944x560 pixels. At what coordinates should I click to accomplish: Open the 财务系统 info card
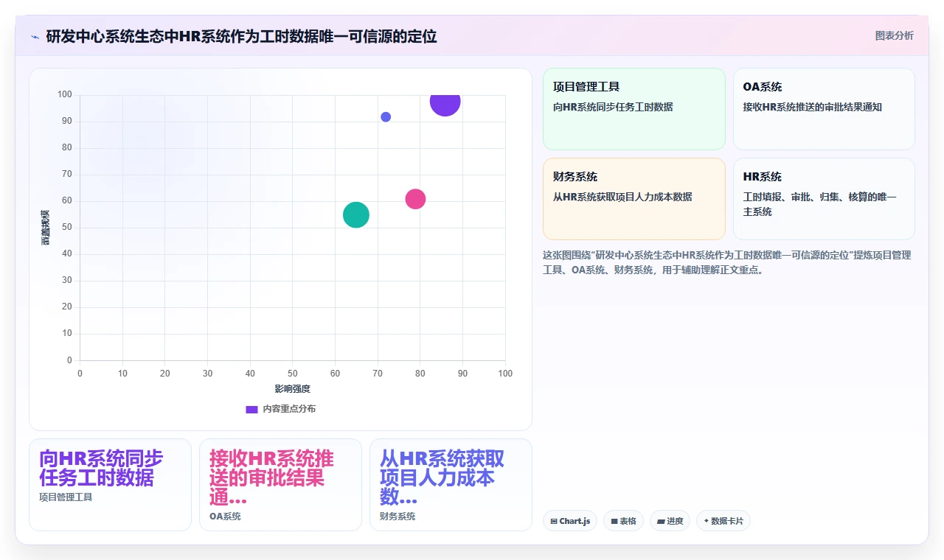coord(634,199)
